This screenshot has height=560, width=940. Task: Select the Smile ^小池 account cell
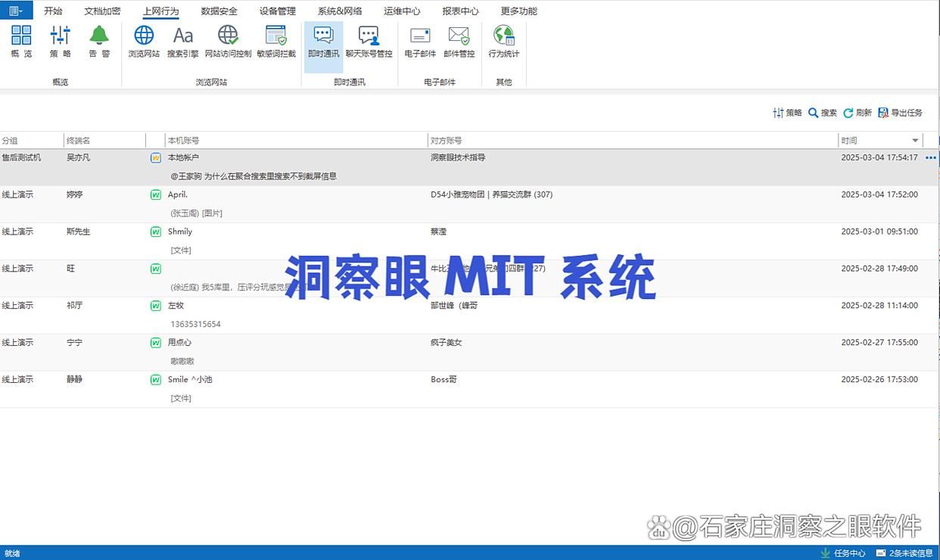pyautogui.click(x=190, y=380)
